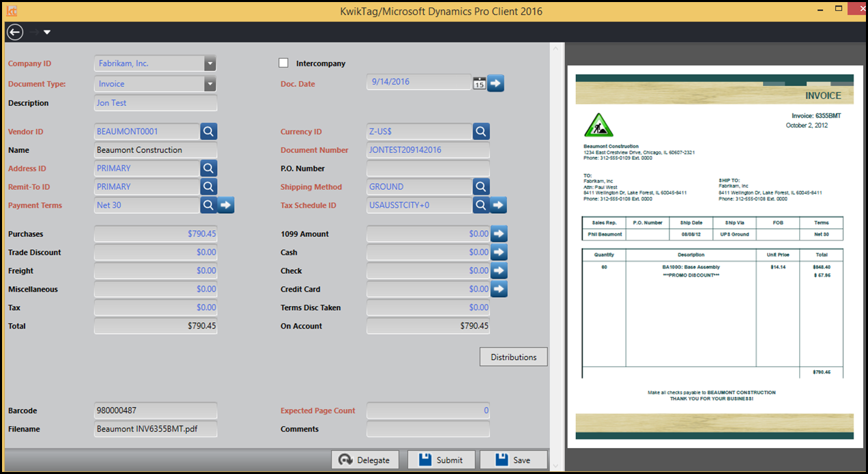
Task: Click the Remit-To ID field PRIMARY
Action: 147,186
